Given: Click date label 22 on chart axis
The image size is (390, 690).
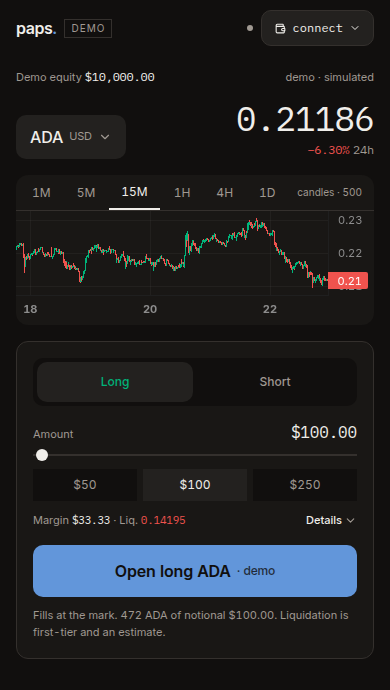Looking at the screenshot, I should coord(270,309).
